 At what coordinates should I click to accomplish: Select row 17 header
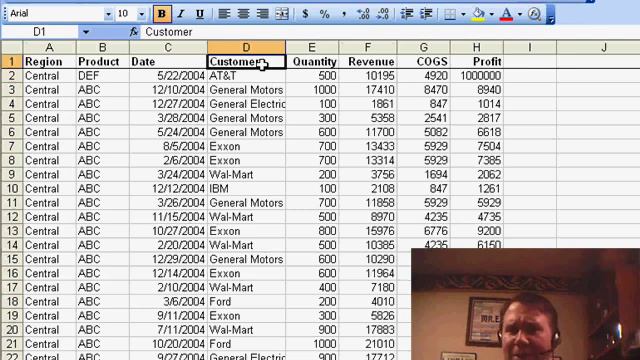tap(12, 287)
